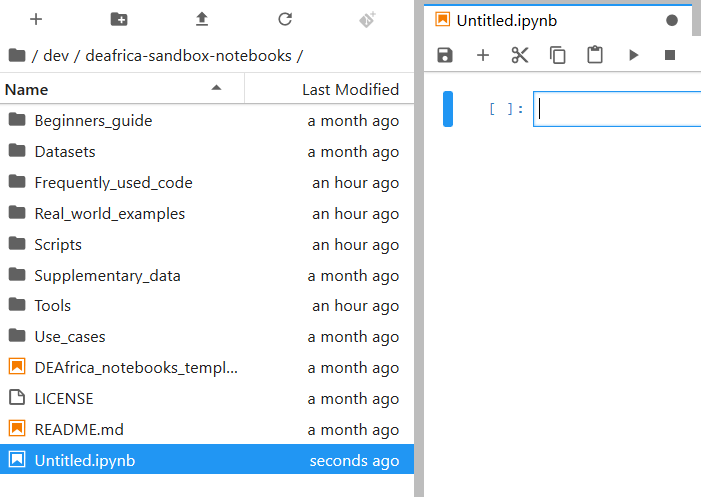Run the selected cell
Screen dimensions: 701x497
(x=633, y=55)
